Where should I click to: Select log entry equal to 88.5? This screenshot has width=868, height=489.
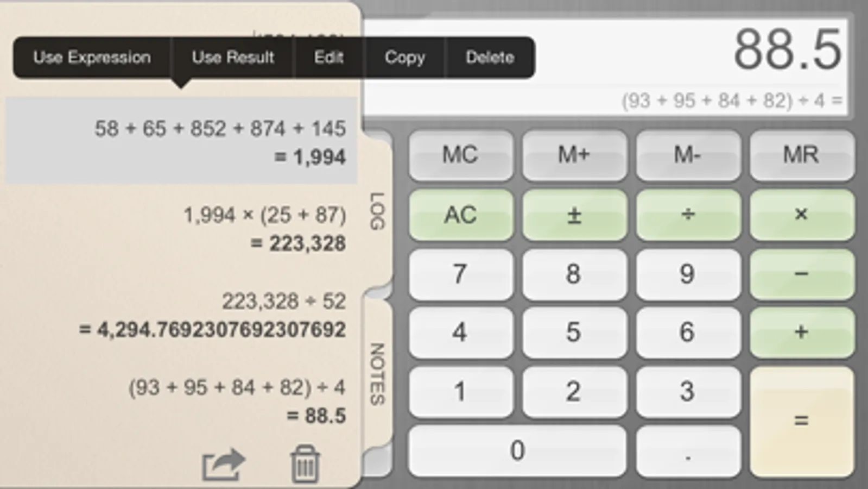pos(181,401)
